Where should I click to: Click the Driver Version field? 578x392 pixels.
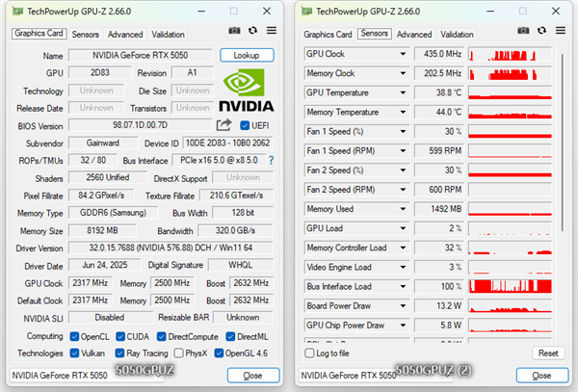point(171,248)
